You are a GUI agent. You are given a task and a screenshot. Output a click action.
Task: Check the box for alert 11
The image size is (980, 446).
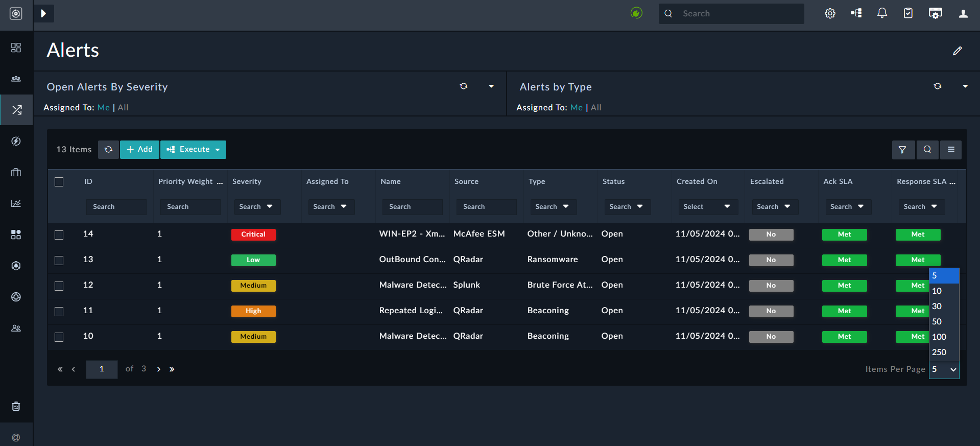(59, 312)
